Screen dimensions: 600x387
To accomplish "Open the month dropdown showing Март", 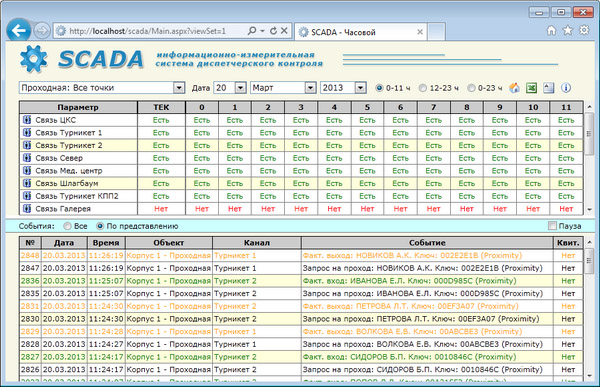I will click(x=310, y=88).
